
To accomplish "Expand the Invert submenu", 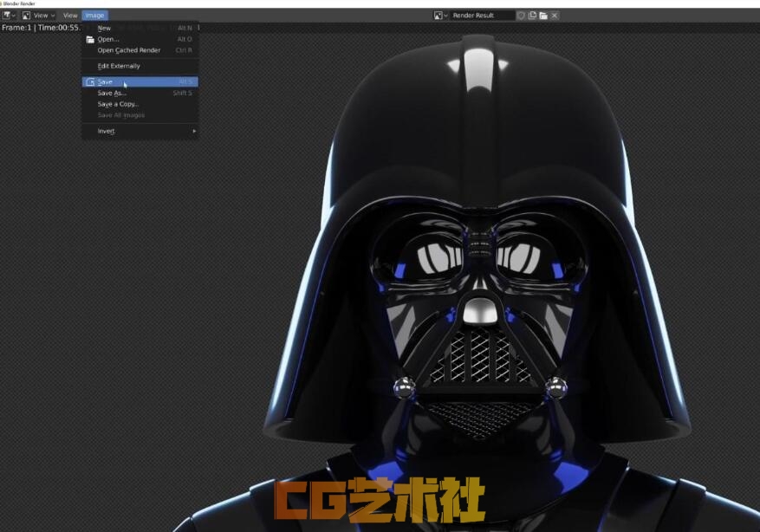I will (140, 131).
